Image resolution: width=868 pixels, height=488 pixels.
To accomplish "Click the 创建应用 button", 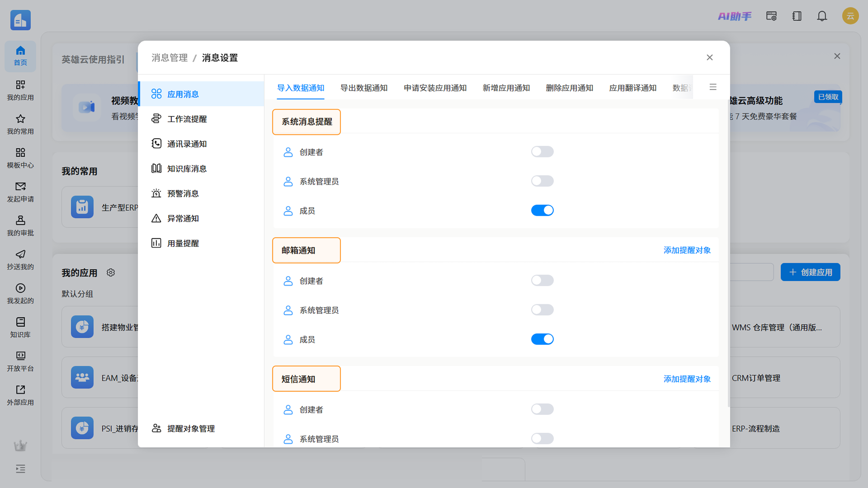I will pyautogui.click(x=810, y=272).
